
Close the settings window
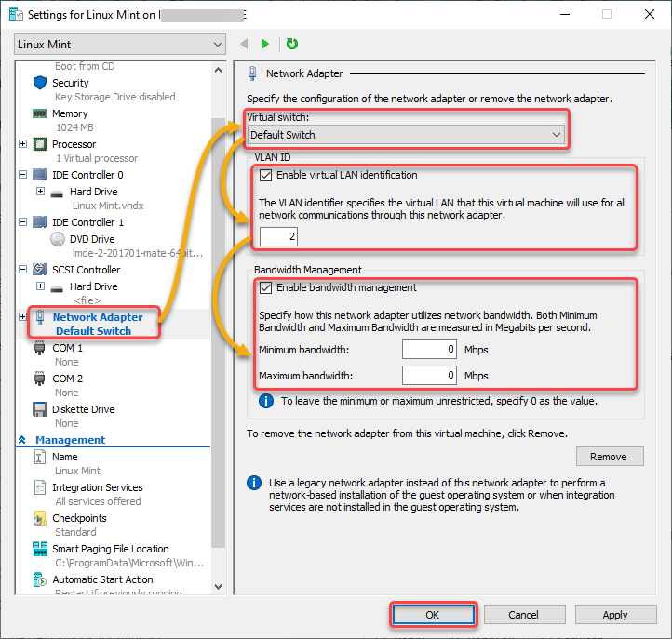(x=650, y=14)
